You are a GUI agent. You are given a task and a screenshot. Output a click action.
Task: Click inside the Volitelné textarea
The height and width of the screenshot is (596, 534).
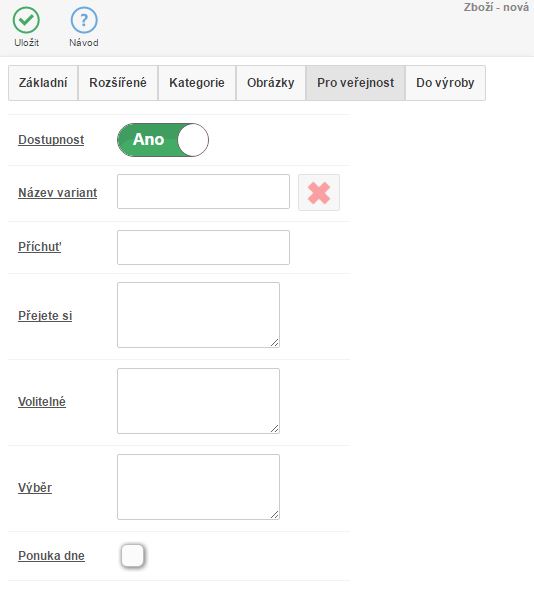[x=198, y=401]
